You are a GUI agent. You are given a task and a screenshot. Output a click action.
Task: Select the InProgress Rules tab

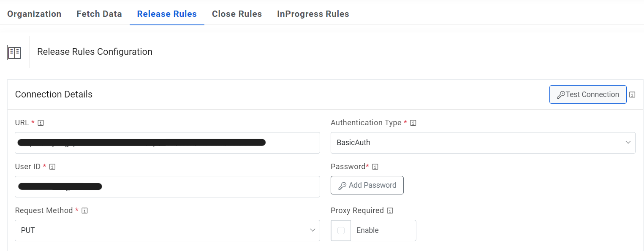[x=313, y=14]
